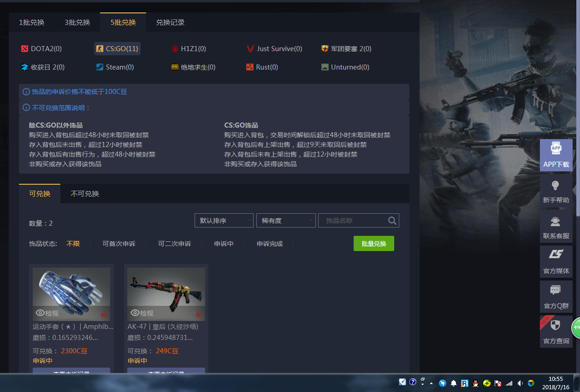This screenshot has width=580, height=392.
Task: Expand the 稀有度 rarity dropdown
Action: pyautogui.click(x=286, y=221)
